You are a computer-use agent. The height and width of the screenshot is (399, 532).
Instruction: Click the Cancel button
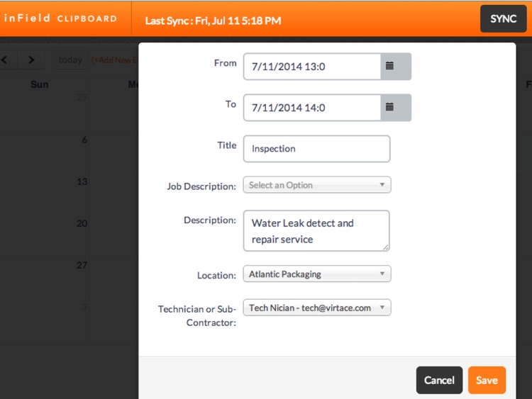coord(439,380)
